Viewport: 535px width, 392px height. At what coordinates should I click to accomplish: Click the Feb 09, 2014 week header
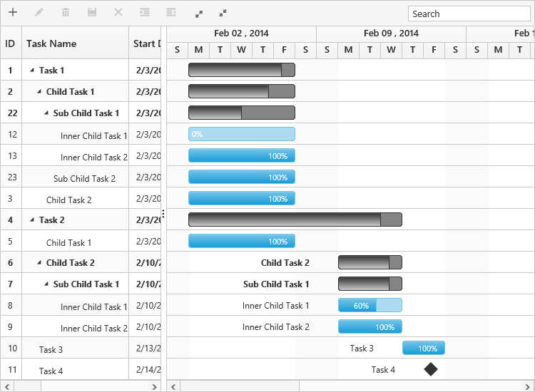[x=391, y=33]
